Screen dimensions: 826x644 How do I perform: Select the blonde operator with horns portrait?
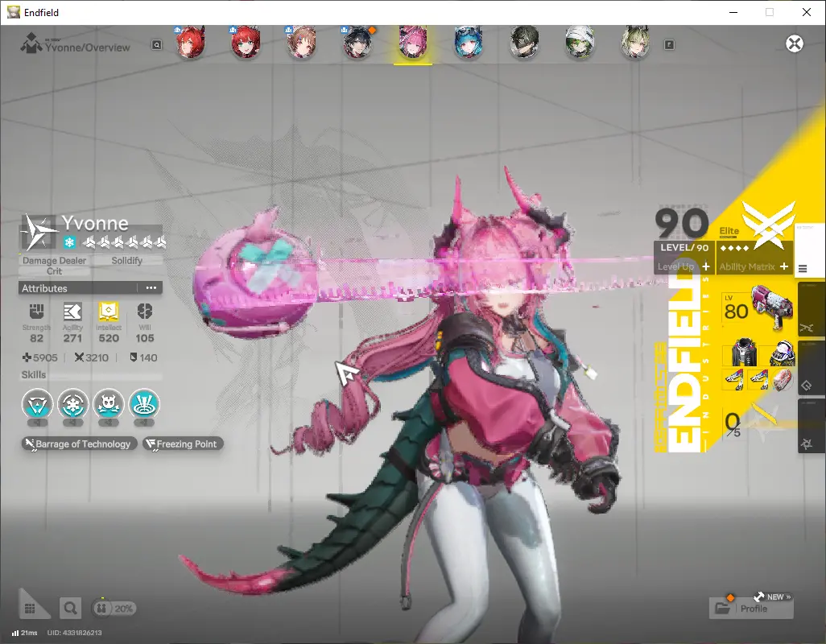pos(634,43)
